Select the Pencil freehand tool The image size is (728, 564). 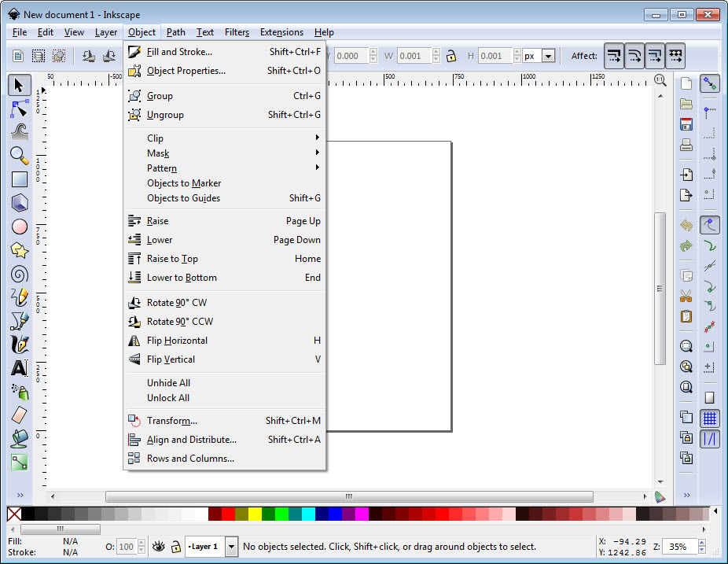coord(19,297)
